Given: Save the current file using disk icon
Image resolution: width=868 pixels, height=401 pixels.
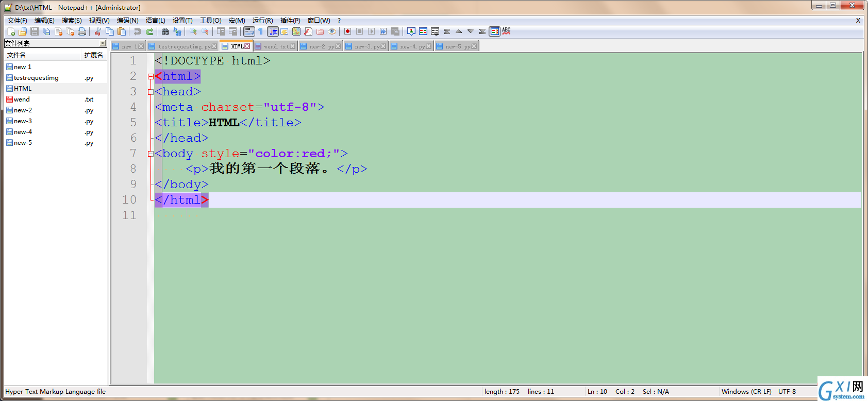Looking at the screenshot, I should click(x=35, y=31).
